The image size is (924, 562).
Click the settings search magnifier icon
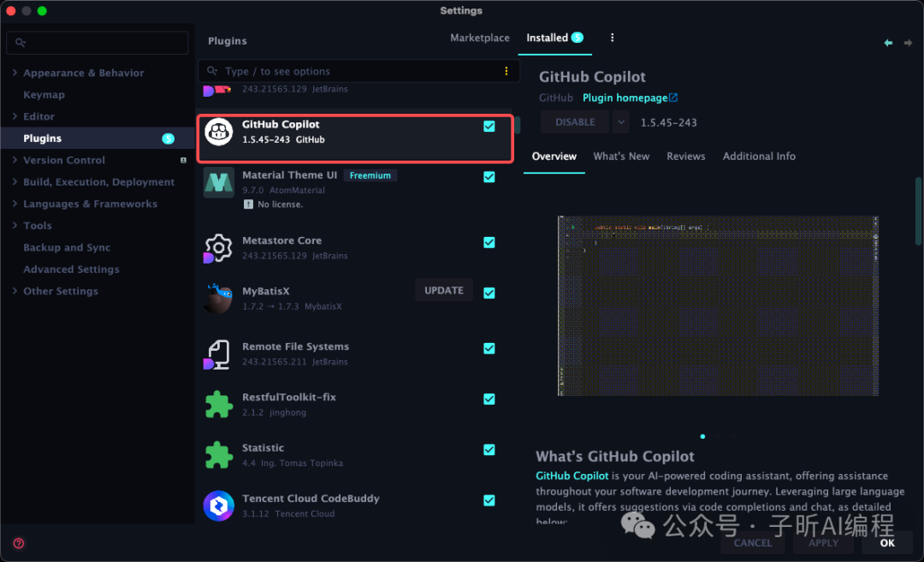coord(20,43)
